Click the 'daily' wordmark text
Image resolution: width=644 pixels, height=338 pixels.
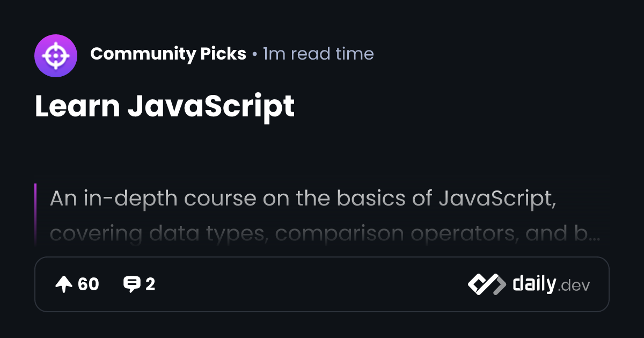point(533,283)
